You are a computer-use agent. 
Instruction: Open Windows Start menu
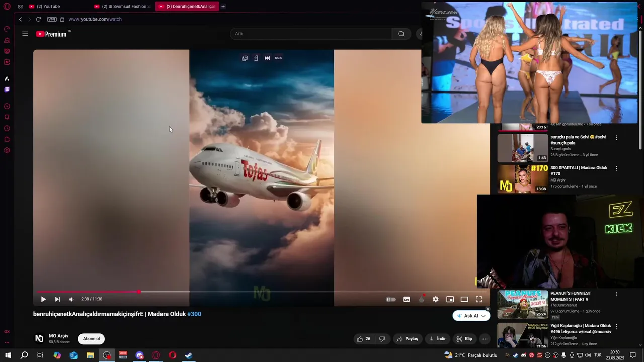click(x=8, y=355)
